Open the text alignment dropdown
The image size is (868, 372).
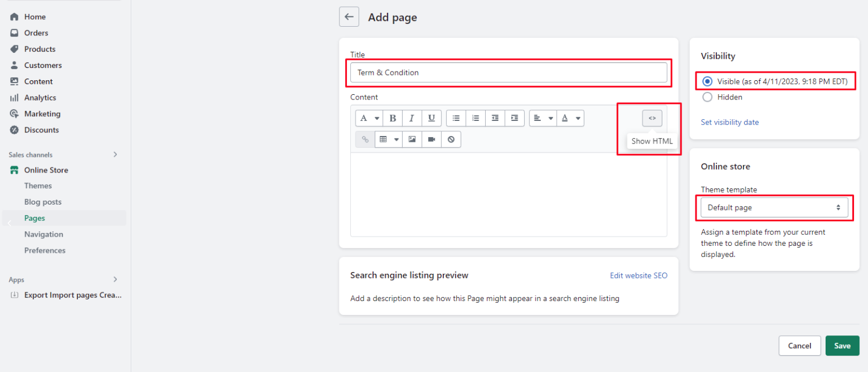point(543,119)
